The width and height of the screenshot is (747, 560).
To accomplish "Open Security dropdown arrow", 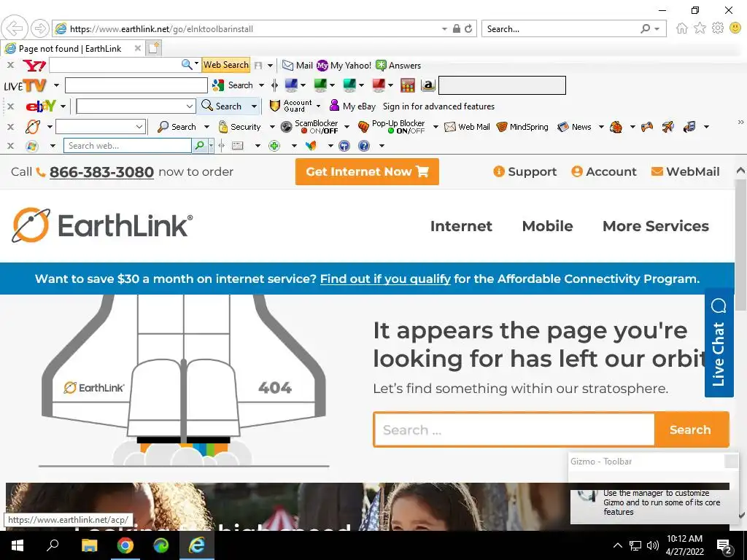I will coord(272,127).
